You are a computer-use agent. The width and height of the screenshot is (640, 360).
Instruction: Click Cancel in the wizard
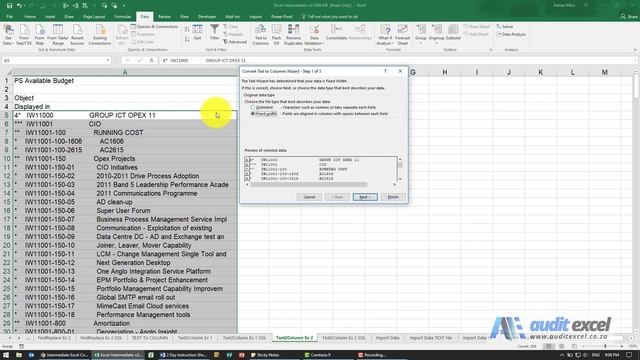(309, 197)
